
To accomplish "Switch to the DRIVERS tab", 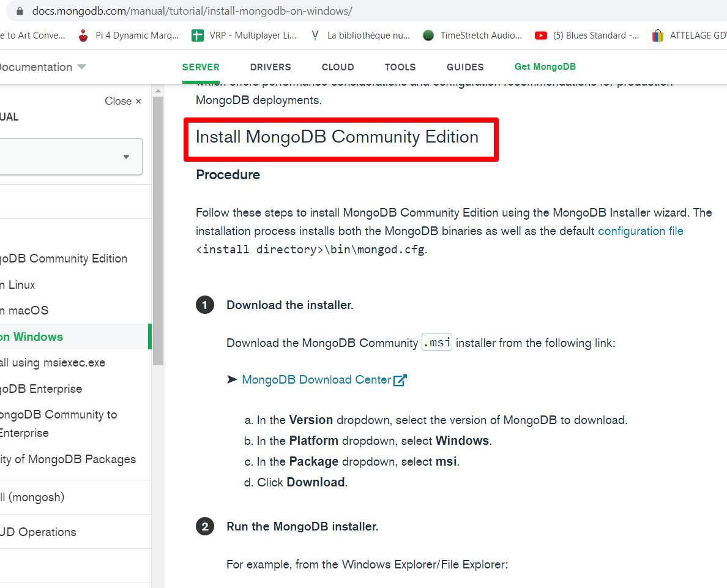I will tap(270, 67).
